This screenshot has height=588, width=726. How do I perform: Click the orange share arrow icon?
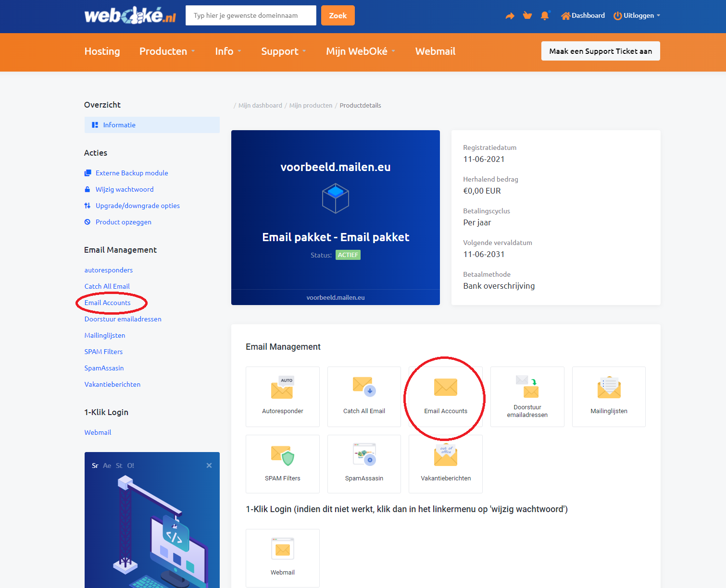tap(510, 16)
